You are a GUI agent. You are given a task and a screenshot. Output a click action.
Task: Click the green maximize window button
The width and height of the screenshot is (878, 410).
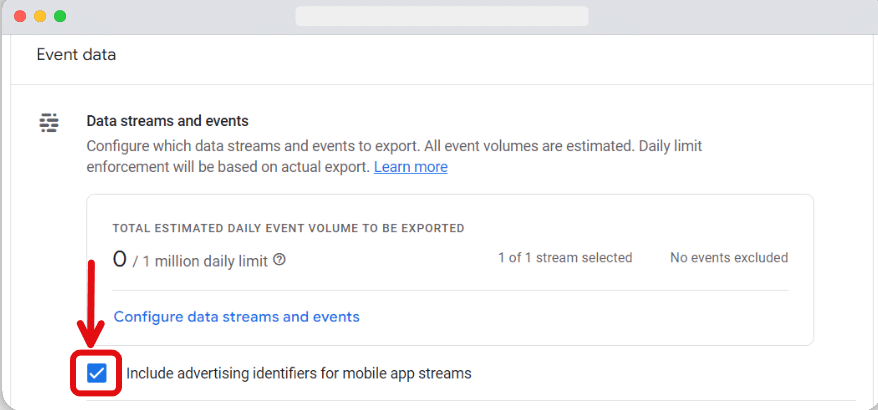pos(60,16)
